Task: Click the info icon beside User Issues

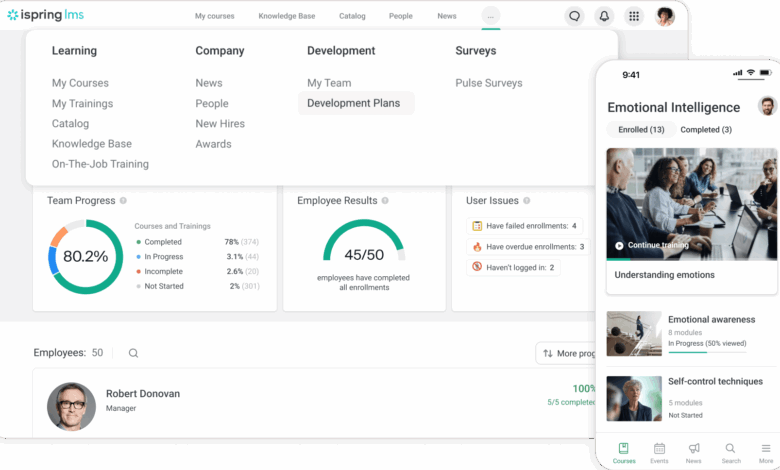Action: (526, 200)
